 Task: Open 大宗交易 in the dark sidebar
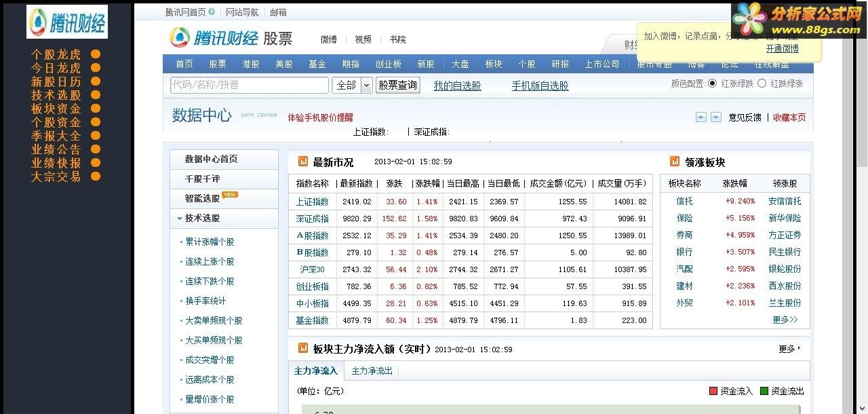[56, 176]
